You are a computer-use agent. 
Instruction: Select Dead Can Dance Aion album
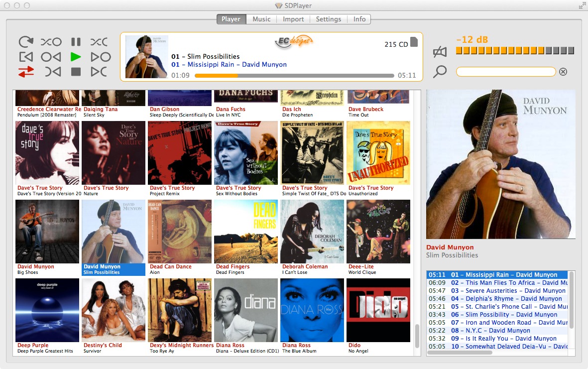tap(180, 238)
